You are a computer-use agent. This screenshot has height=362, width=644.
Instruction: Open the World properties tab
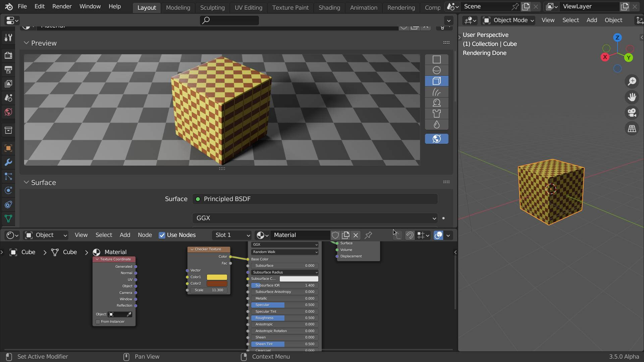point(8,112)
